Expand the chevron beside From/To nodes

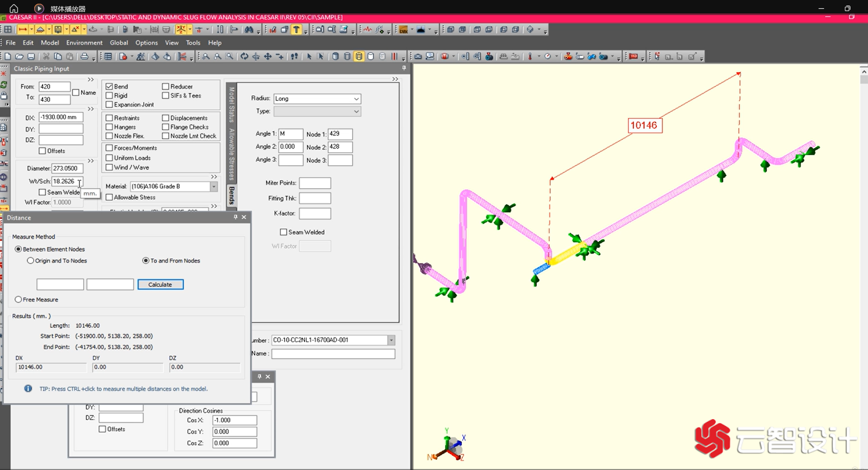pyautogui.click(x=91, y=80)
